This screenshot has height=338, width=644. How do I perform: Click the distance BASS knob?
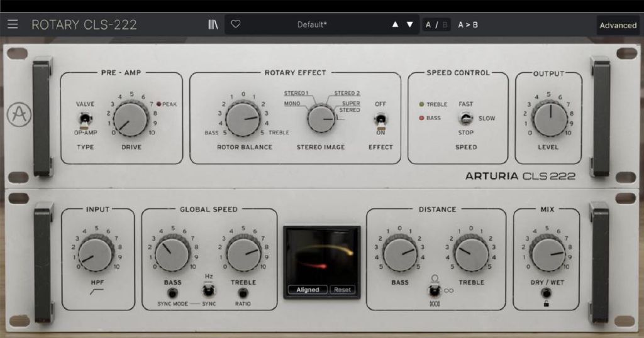point(400,254)
